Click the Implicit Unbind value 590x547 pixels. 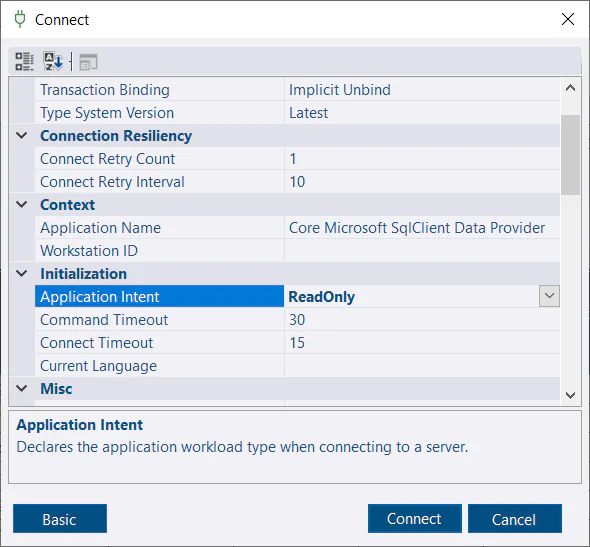coord(422,90)
